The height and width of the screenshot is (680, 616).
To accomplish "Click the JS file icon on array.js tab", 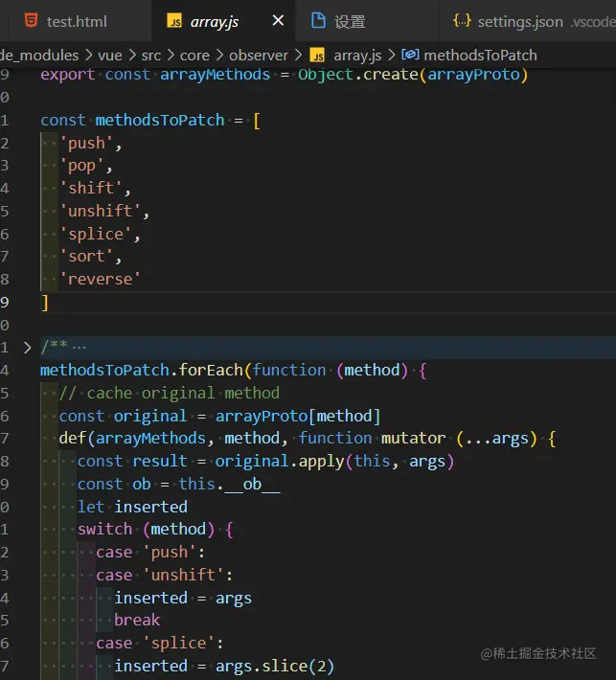I will point(174,21).
